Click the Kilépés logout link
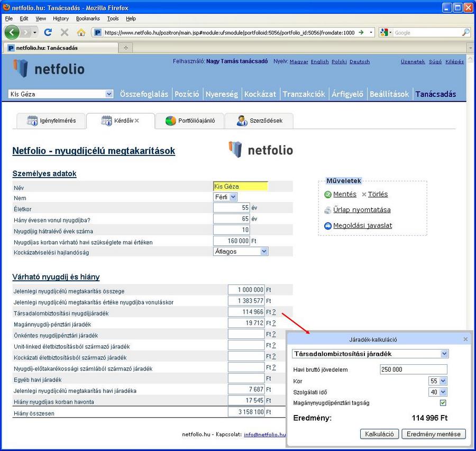 pos(454,62)
